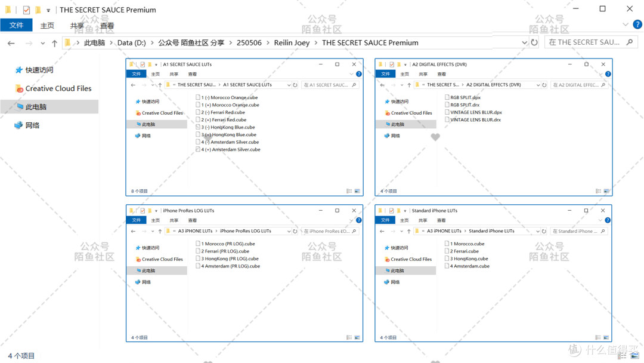
Task: Select 1 (-) Morocco Orange.cube file
Action: point(227,97)
